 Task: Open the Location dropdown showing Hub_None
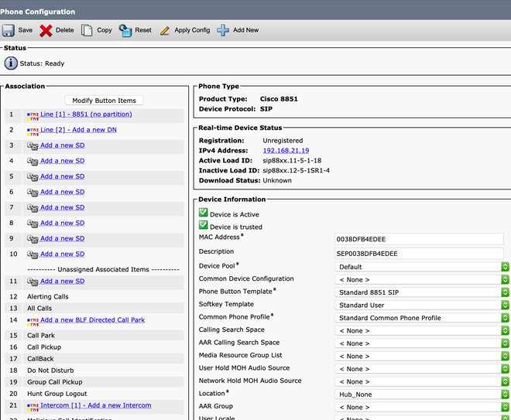coord(422,394)
